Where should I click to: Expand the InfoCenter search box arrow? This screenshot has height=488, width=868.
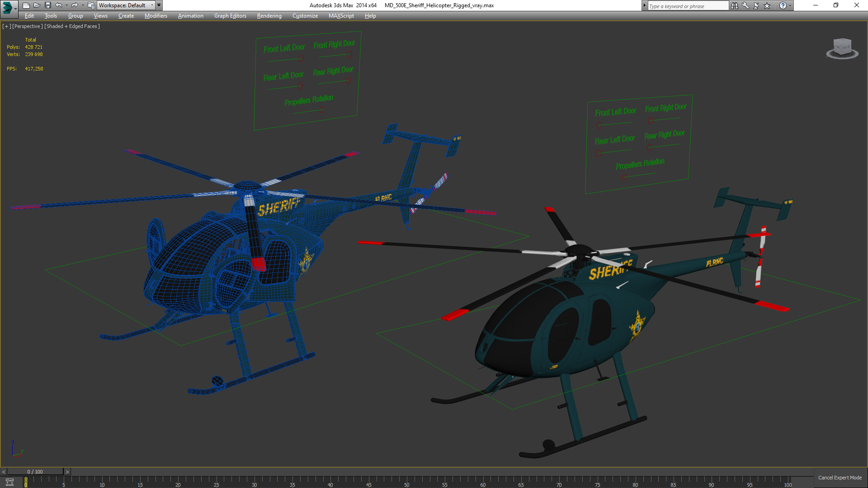tap(645, 5)
